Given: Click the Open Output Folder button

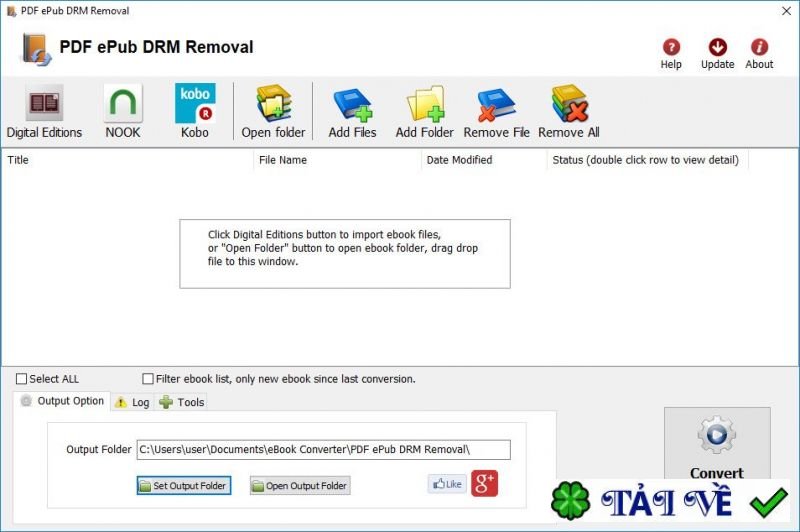Looking at the screenshot, I should click(300, 486).
